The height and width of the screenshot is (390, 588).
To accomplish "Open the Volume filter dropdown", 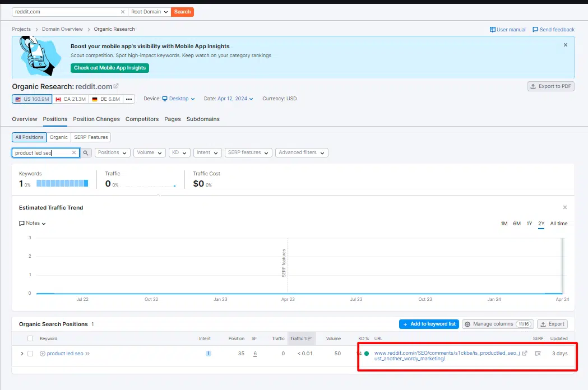I will click(x=149, y=152).
